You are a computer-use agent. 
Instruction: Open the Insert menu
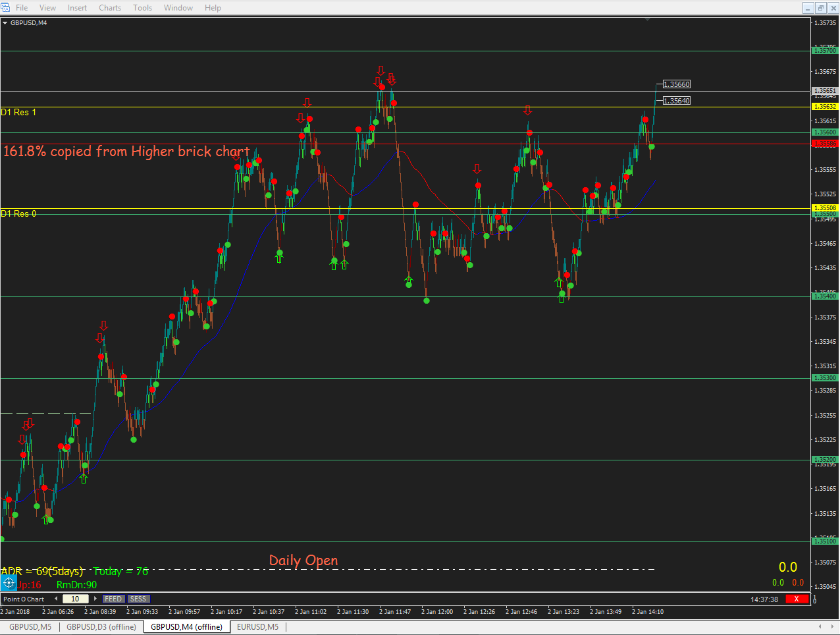[77, 8]
